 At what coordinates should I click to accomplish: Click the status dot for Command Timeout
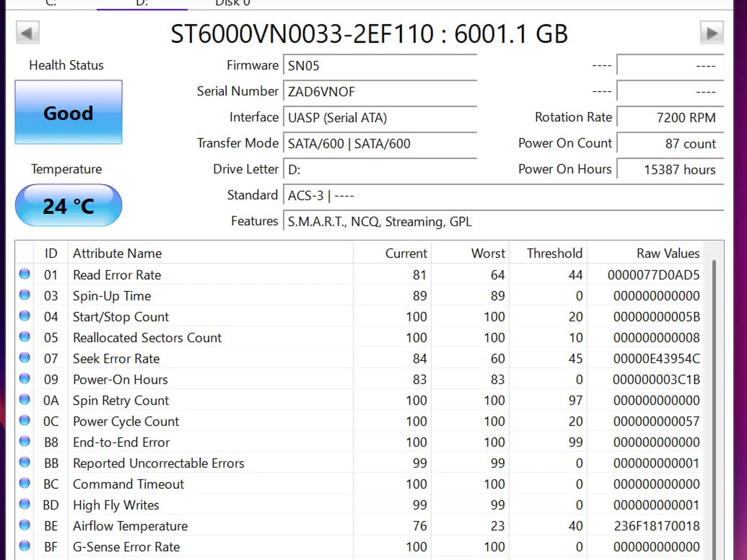coord(24,483)
